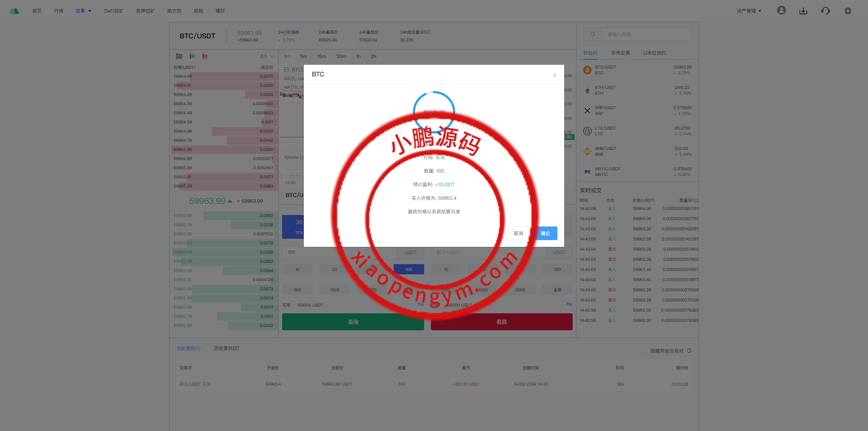Screen dimensions: 868x431
Task: Open the 历史委托(0) tab
Action: point(226,348)
